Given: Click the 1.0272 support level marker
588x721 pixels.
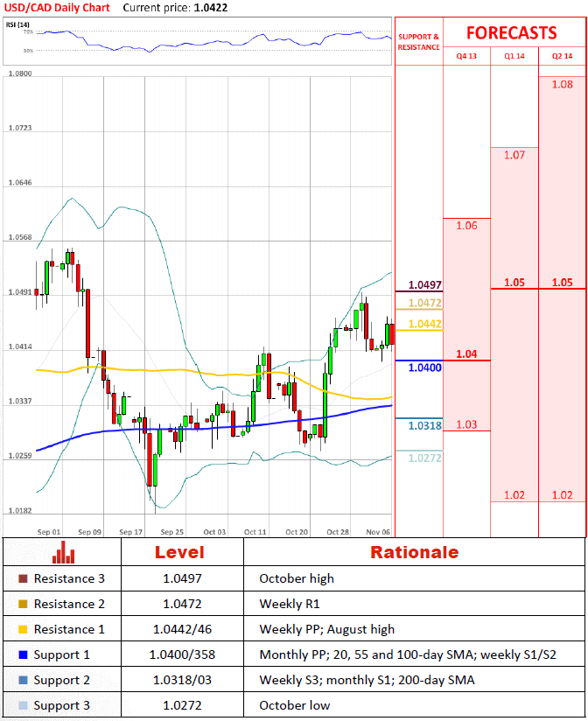Looking at the screenshot, I should (424, 458).
